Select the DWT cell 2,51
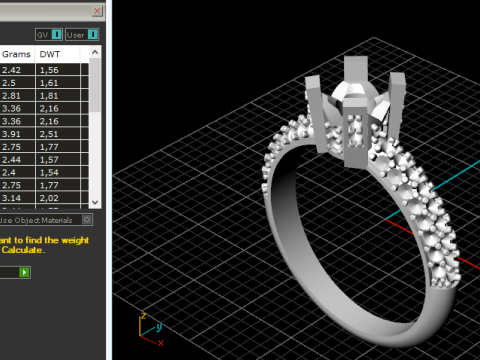The height and width of the screenshot is (360, 480). click(x=57, y=134)
